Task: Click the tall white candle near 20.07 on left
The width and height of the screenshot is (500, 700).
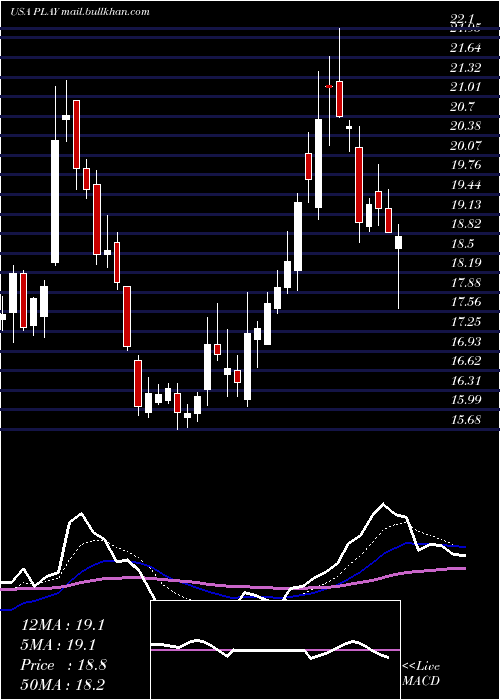Action: click(x=55, y=201)
